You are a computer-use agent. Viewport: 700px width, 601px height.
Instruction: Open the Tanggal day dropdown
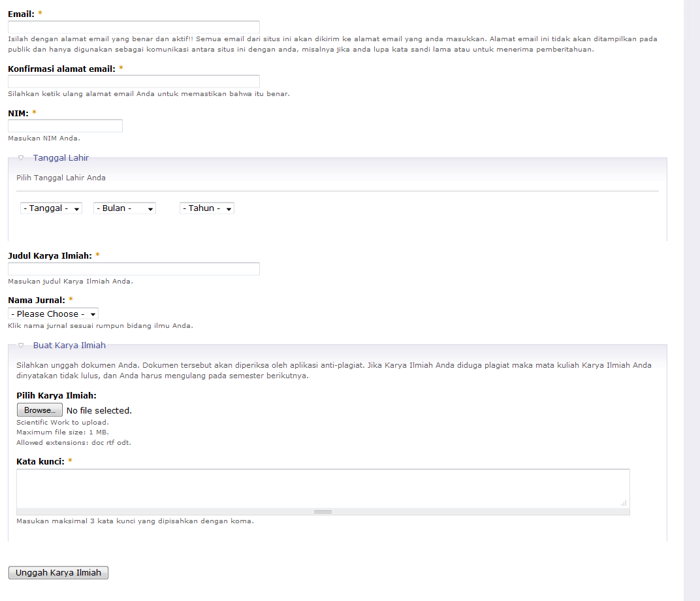pyautogui.click(x=52, y=208)
